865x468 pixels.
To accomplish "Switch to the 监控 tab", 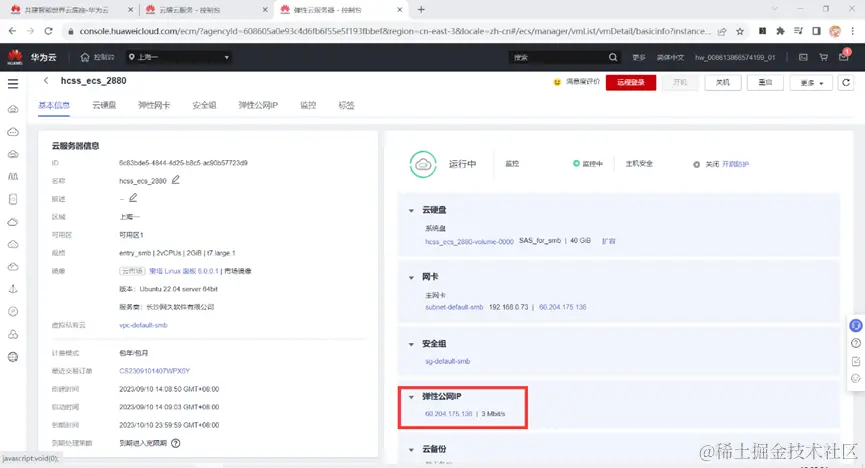I will point(308,105).
